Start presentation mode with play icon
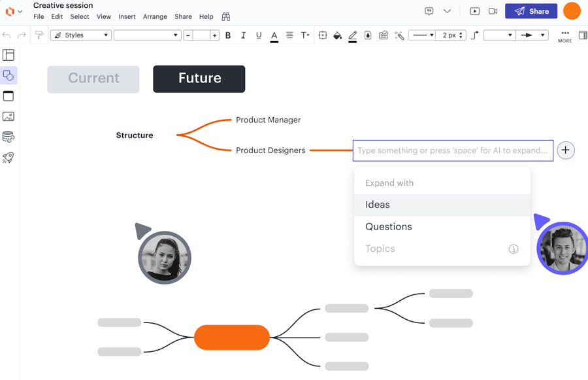The width and height of the screenshot is (588, 380). point(474,11)
